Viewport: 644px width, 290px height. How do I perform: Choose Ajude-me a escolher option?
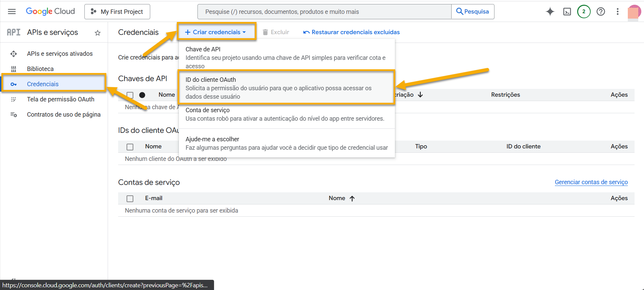tap(287, 143)
